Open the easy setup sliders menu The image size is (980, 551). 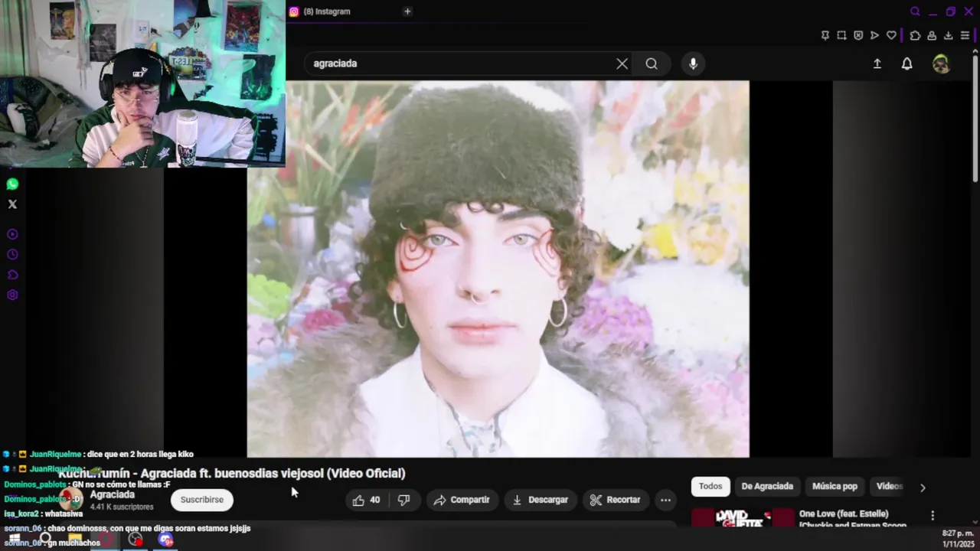tap(965, 35)
